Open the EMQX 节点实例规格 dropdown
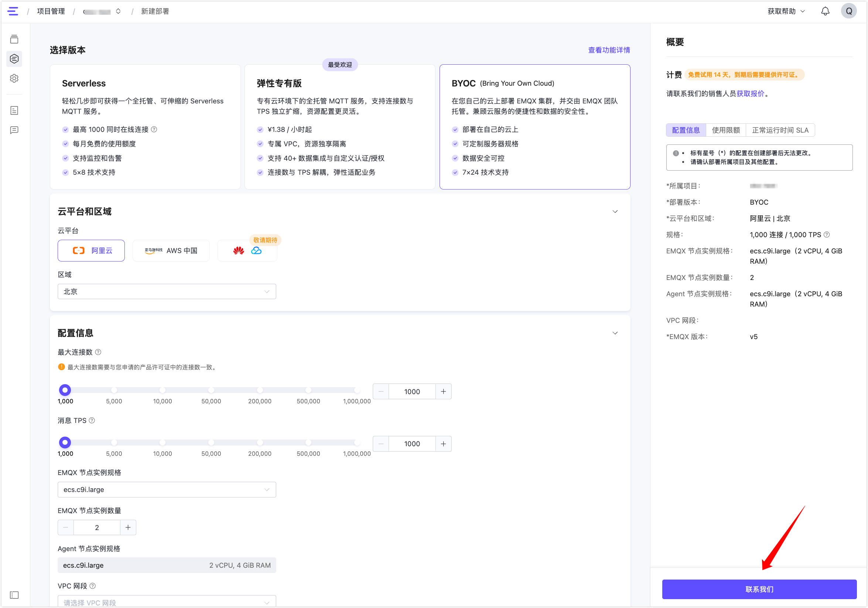Viewport: 868px width, 608px height. tap(167, 489)
